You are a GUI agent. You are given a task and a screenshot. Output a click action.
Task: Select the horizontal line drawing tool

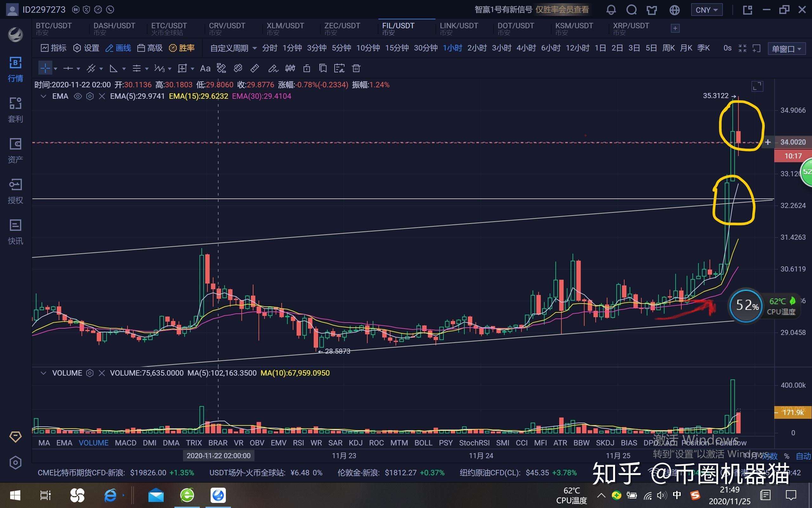[x=68, y=69]
